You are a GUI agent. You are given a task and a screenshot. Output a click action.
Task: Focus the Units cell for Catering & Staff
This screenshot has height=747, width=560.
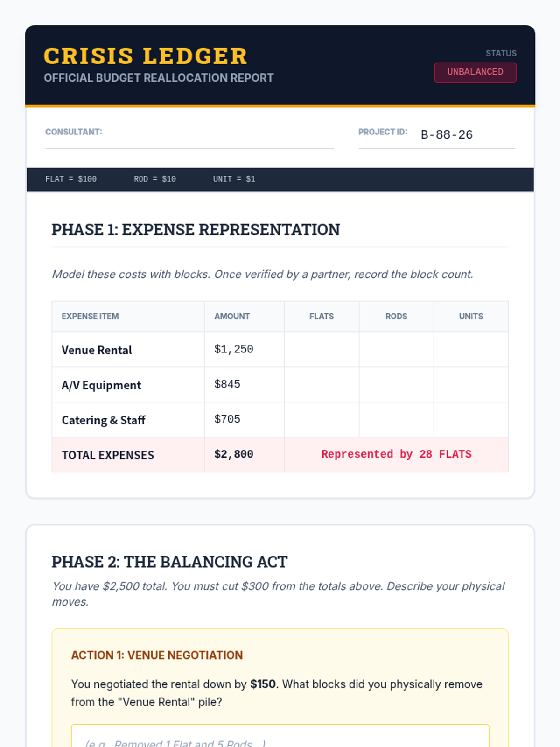pyautogui.click(x=471, y=420)
